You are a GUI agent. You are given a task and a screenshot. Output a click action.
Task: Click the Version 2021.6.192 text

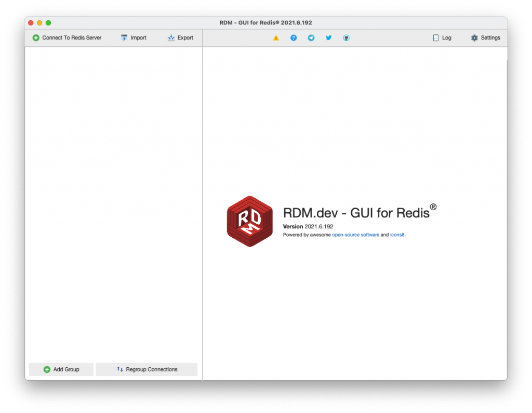tap(308, 227)
